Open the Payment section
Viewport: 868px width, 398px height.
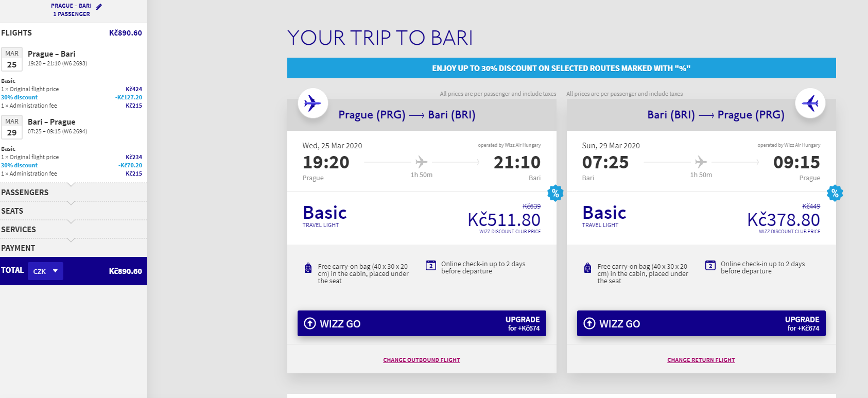coord(74,248)
